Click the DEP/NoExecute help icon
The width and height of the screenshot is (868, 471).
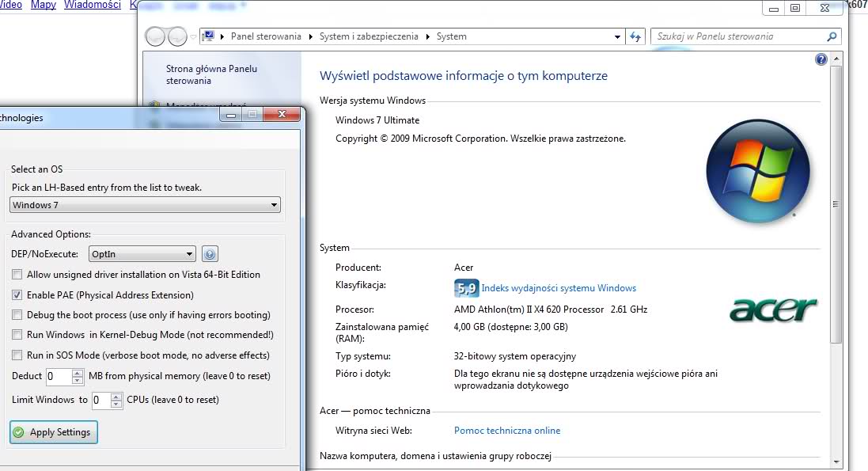click(209, 254)
